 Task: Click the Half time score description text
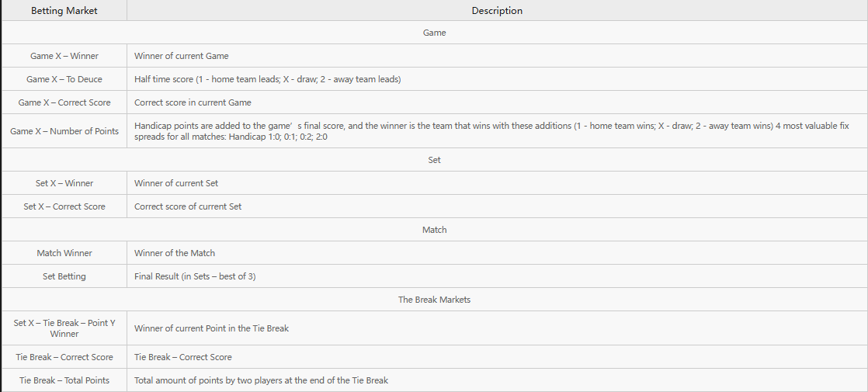[x=267, y=79]
